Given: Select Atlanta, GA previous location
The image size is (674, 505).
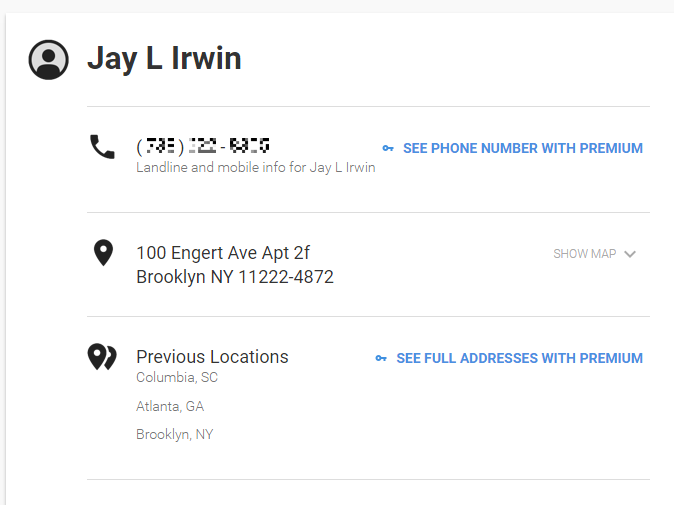Looking at the screenshot, I should click(x=170, y=406).
